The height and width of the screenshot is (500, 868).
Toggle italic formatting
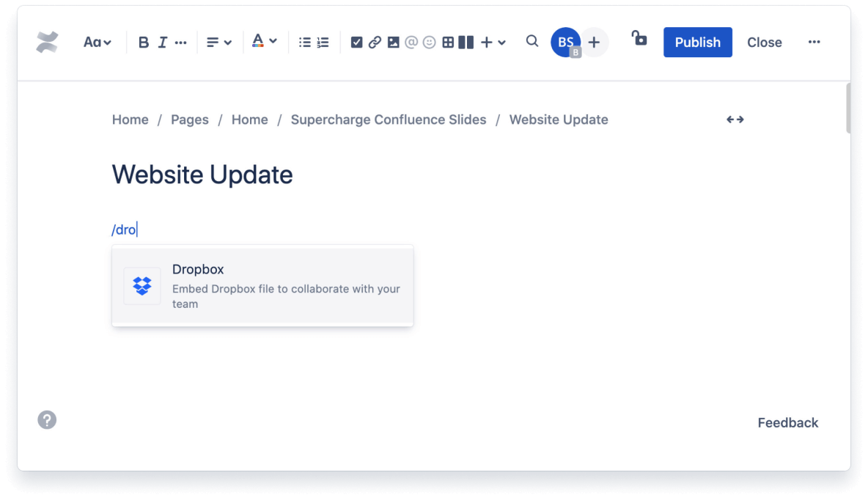pos(163,43)
